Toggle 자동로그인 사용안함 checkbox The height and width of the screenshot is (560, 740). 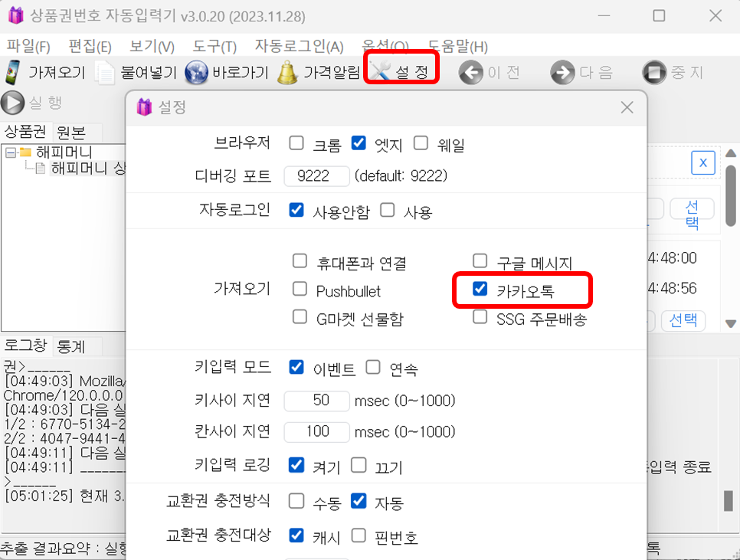pyautogui.click(x=296, y=210)
